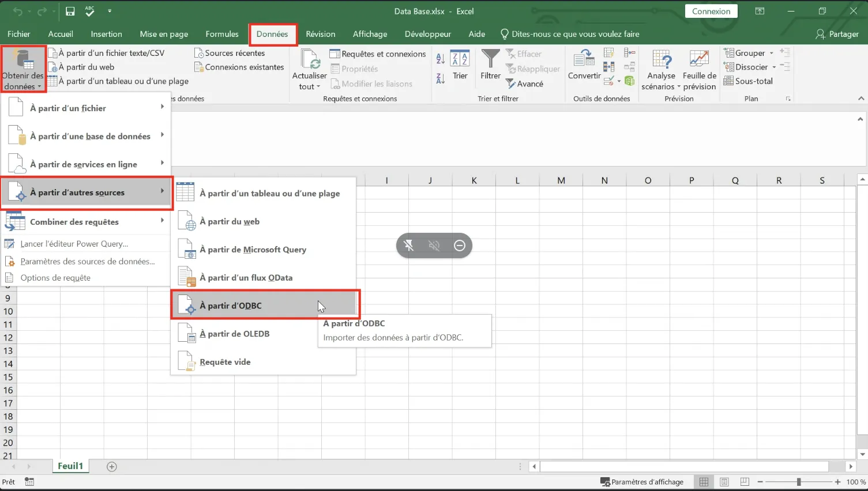Click the zoom out minus button

click(x=760, y=482)
